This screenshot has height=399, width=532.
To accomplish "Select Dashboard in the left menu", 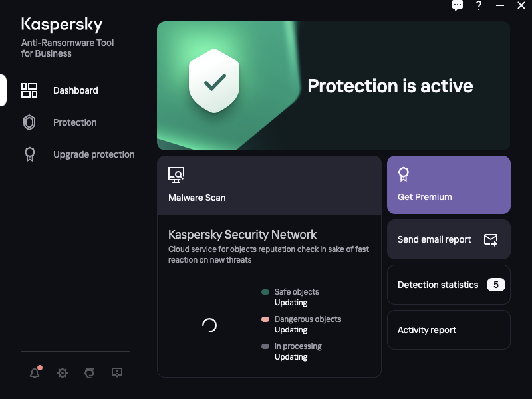I will [75, 90].
